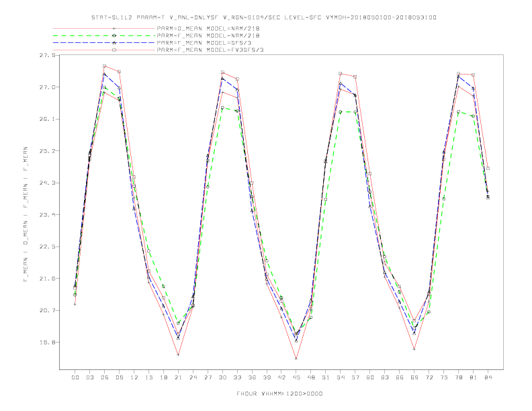
Task: Click forecast hour 66 on the x-axis
Action: pyautogui.click(x=400, y=377)
